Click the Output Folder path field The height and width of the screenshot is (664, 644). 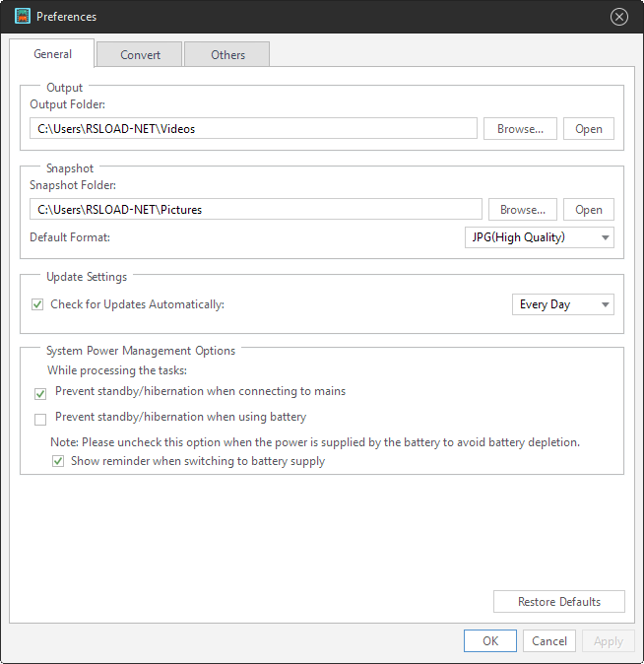(253, 129)
